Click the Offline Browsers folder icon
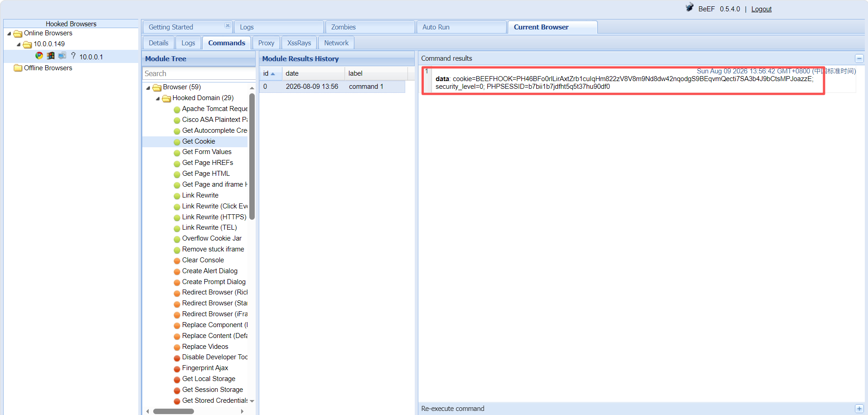 (18, 68)
